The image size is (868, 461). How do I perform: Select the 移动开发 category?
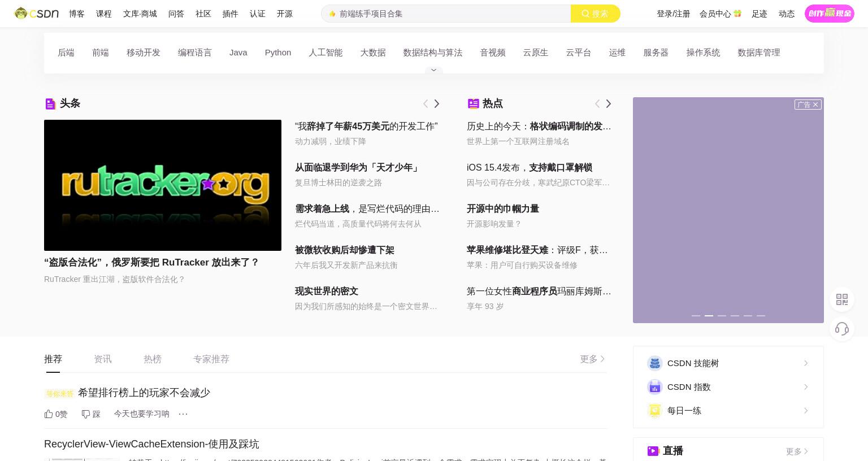pyautogui.click(x=144, y=53)
